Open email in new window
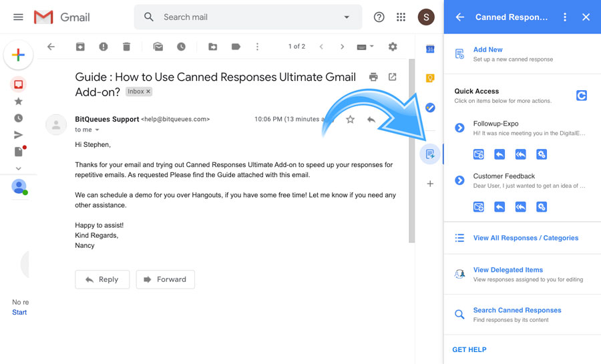The image size is (601, 364). click(392, 77)
